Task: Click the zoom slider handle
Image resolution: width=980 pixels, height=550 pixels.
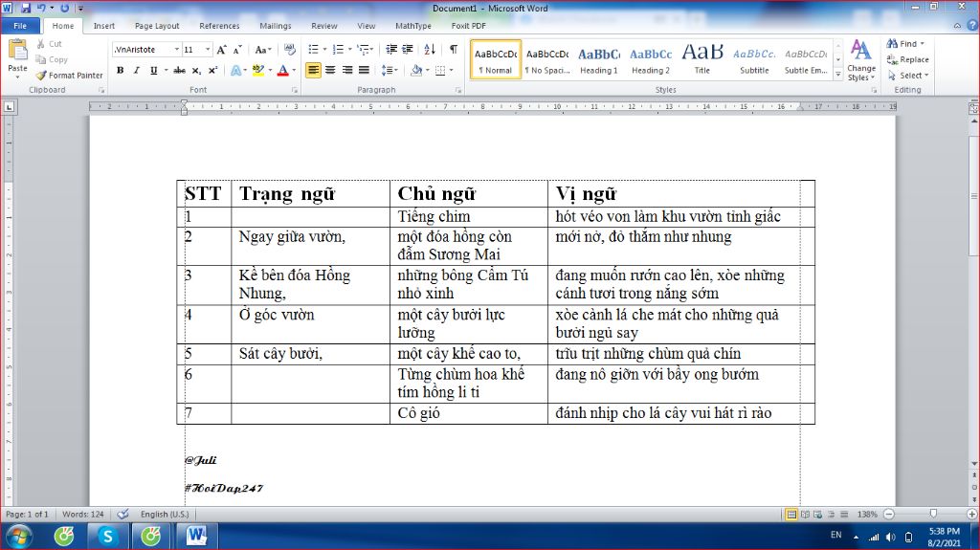Action: [x=932, y=514]
